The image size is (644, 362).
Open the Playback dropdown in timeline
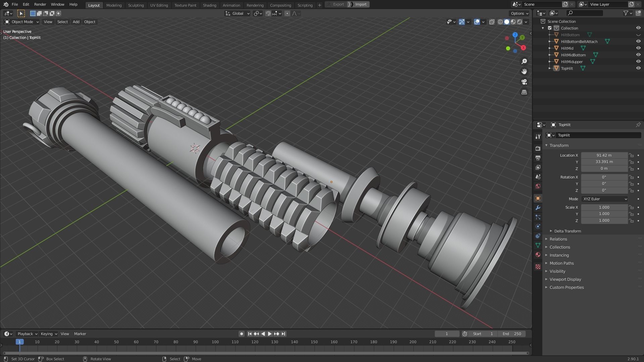coord(27,334)
